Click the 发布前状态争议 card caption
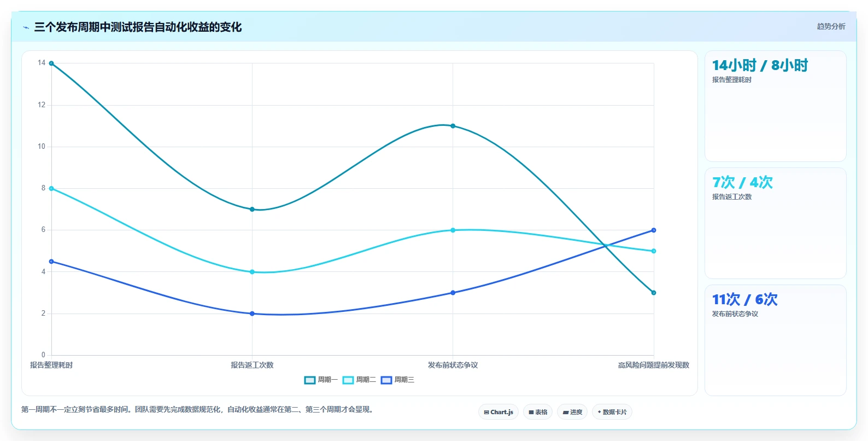This screenshot has width=868, height=441. click(x=735, y=314)
